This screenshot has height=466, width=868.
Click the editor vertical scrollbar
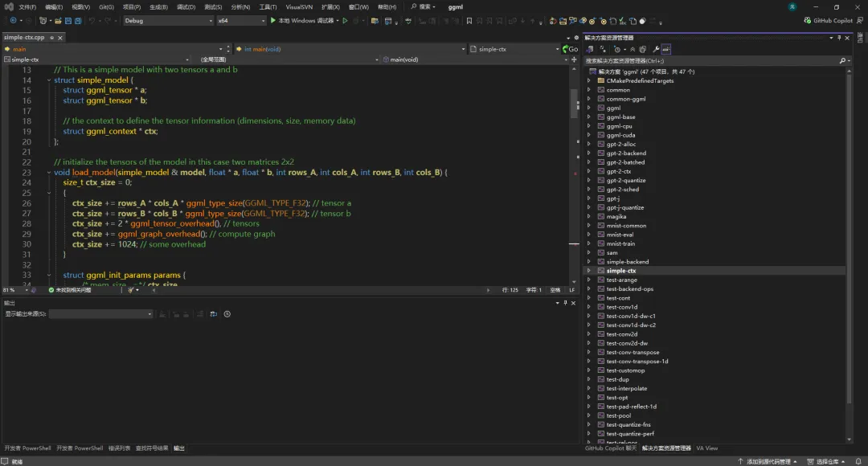click(574, 104)
